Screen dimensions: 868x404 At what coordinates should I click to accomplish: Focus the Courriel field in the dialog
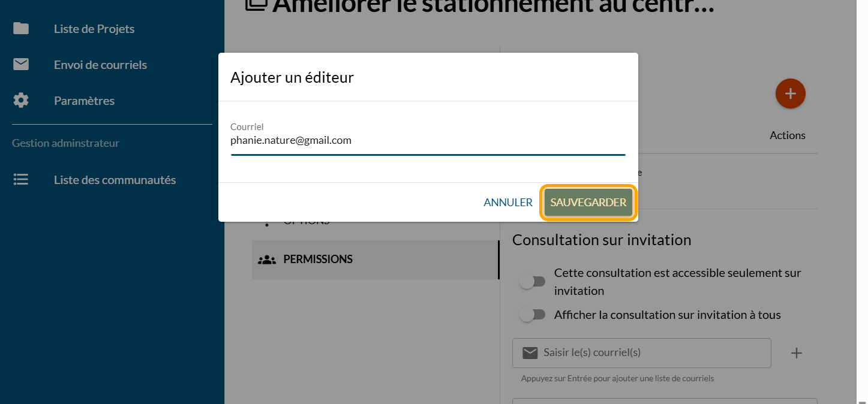pos(427,141)
